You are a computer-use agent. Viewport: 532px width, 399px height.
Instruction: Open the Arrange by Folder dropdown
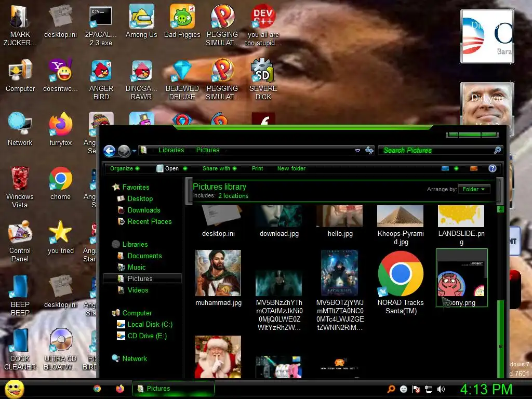(x=474, y=189)
